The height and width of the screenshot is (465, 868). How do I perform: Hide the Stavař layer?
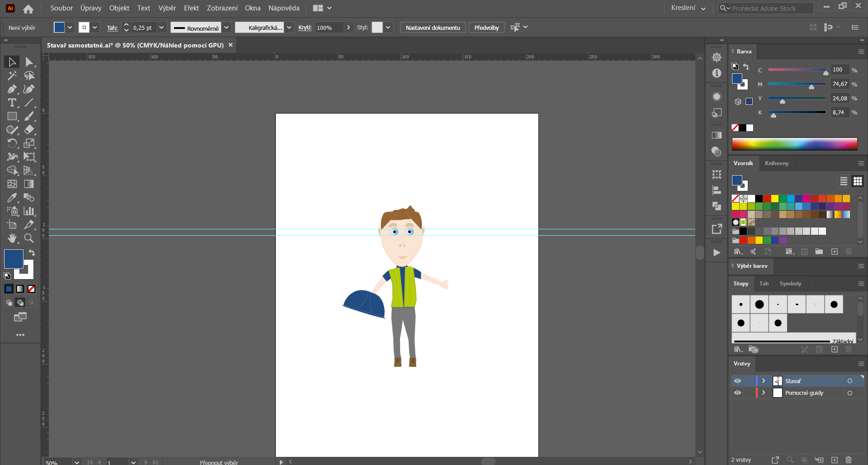click(x=738, y=381)
